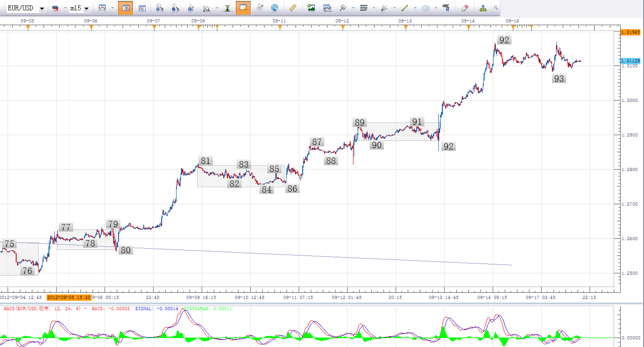The height and width of the screenshot is (347, 644).
Task: Choose the ABC text label tool
Action: [x=446, y=8]
